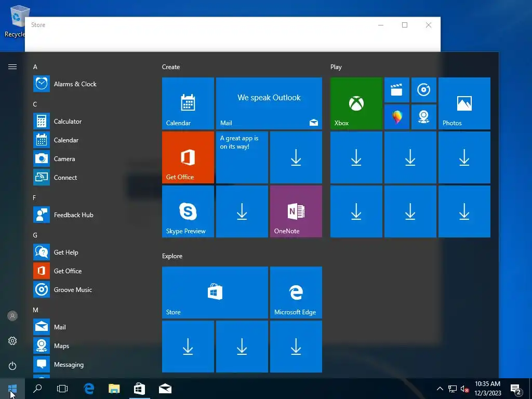Open File Explorer from the taskbar
This screenshot has height=399, width=532.
click(114, 389)
